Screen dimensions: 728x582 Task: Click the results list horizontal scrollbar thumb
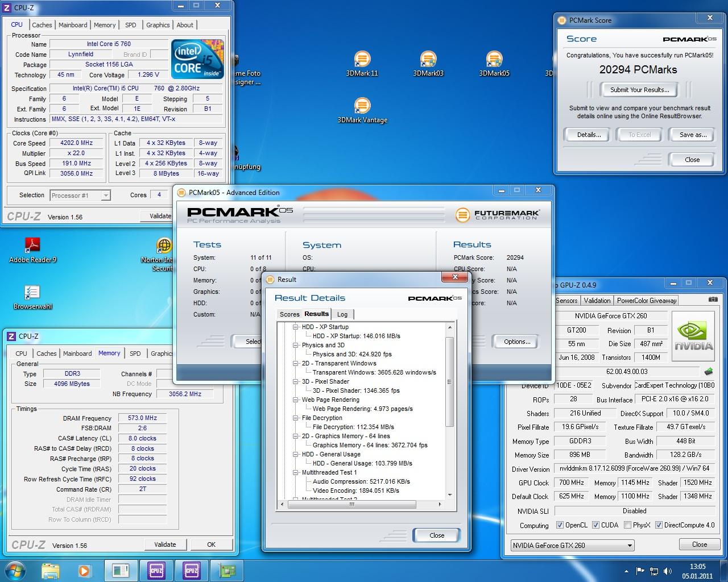(351, 504)
